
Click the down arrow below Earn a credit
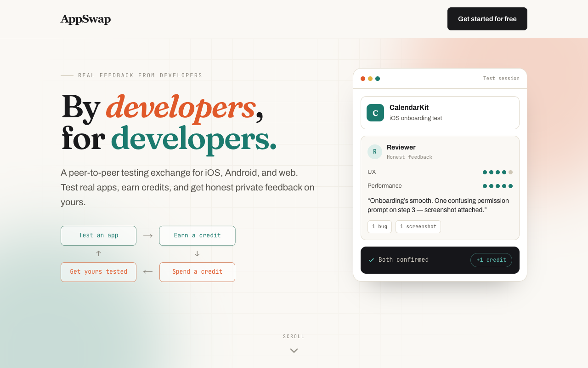(x=197, y=253)
